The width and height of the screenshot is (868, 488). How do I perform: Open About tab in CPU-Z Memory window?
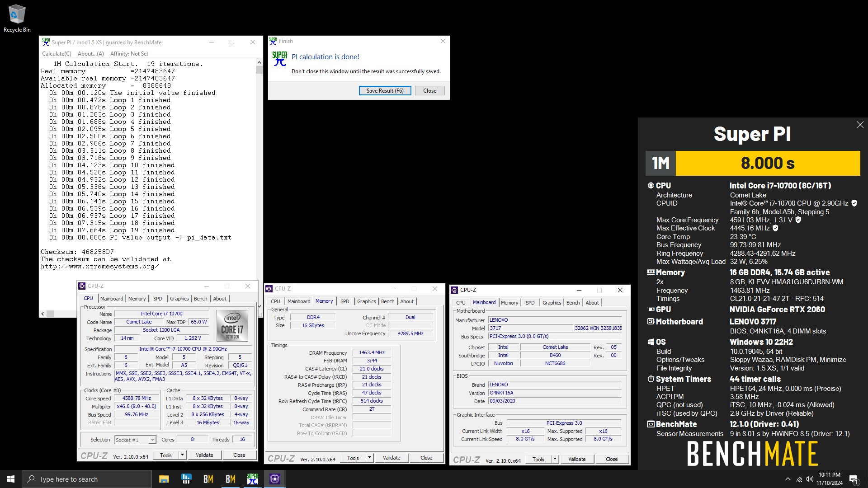pyautogui.click(x=406, y=301)
